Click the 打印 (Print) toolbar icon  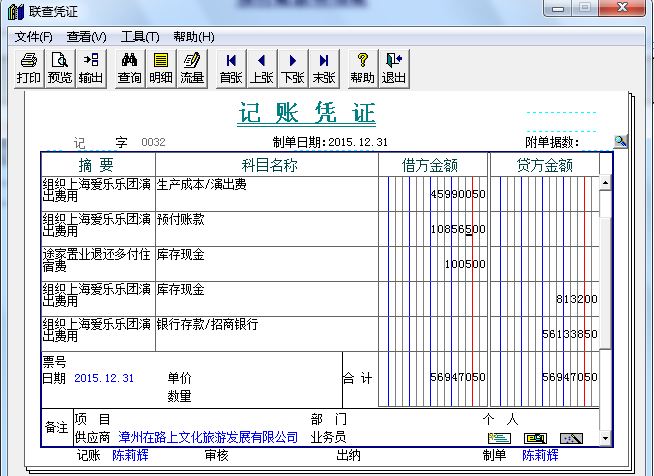pos(29,67)
